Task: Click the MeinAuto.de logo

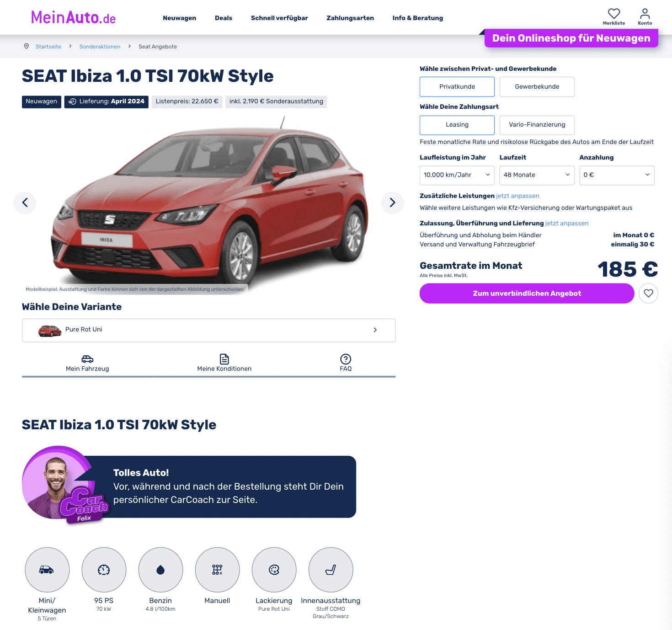Action: point(73,18)
